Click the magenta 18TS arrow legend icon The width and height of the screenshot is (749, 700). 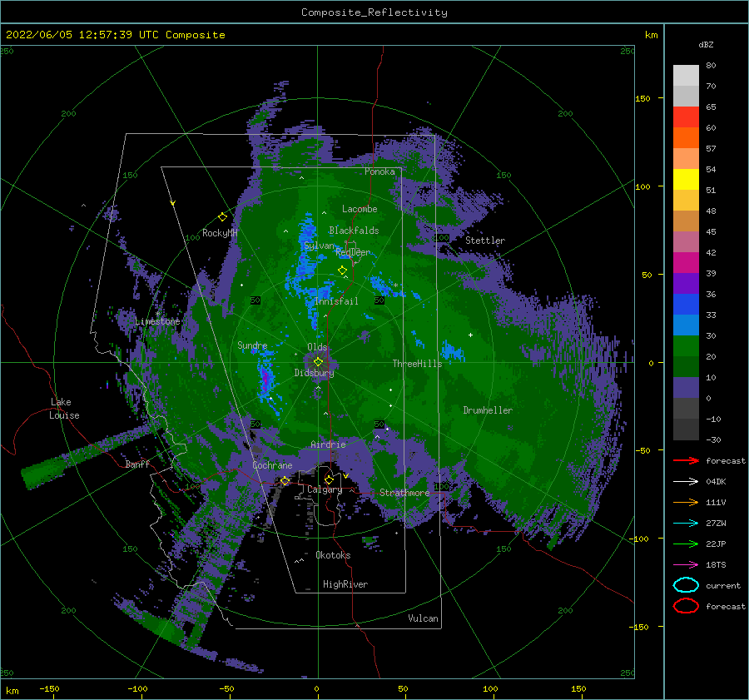point(686,565)
